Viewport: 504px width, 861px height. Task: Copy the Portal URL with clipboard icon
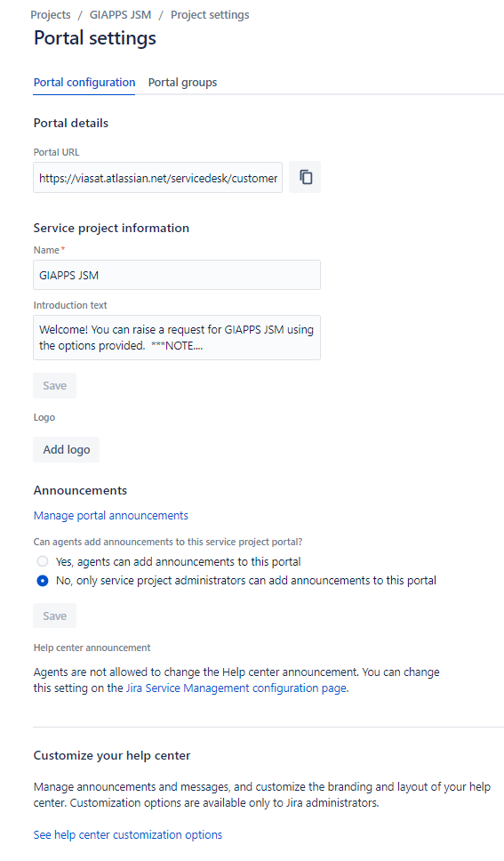[305, 177]
